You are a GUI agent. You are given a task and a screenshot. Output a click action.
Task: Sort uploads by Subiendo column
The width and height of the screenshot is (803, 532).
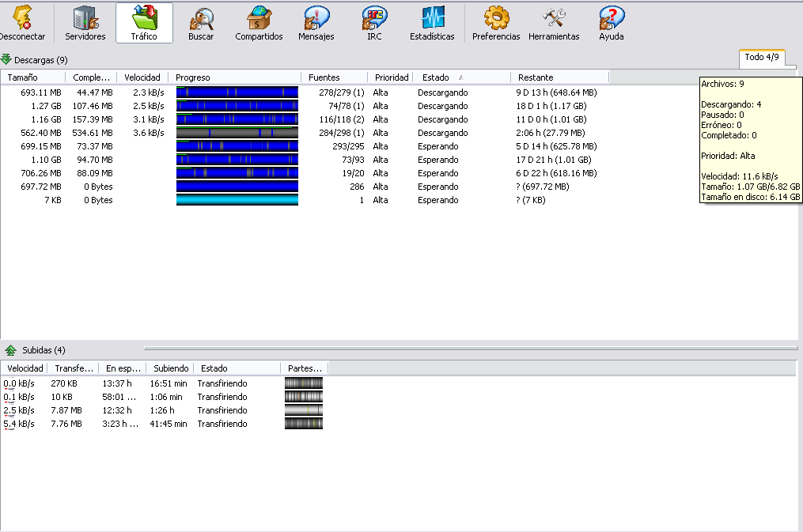(x=171, y=368)
